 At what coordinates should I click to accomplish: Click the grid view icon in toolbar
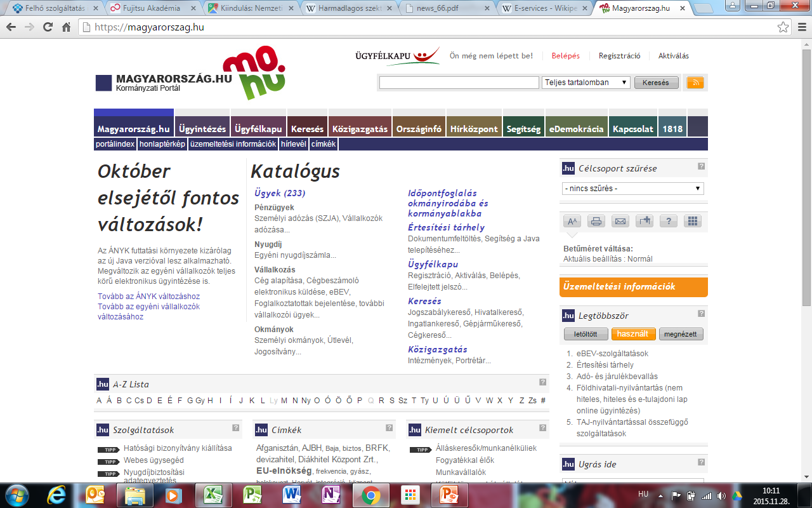693,221
